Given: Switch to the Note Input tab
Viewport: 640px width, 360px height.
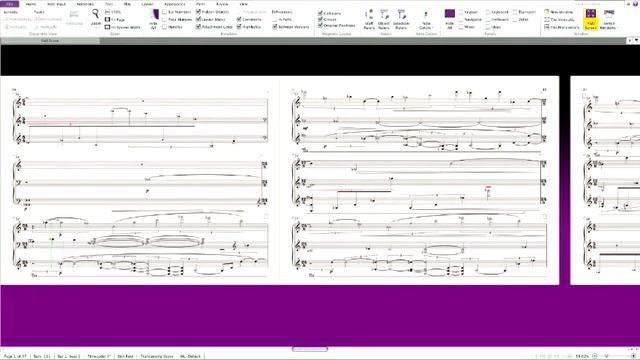Looking at the screenshot, I should tap(56, 4).
